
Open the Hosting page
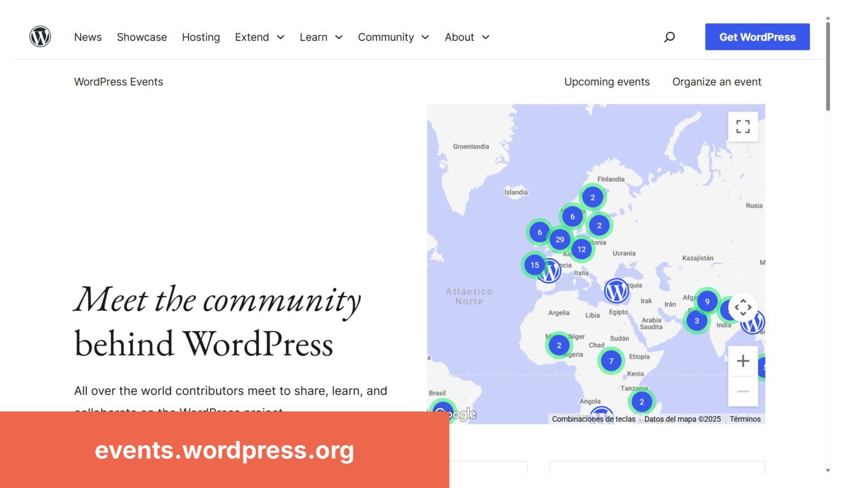(201, 37)
